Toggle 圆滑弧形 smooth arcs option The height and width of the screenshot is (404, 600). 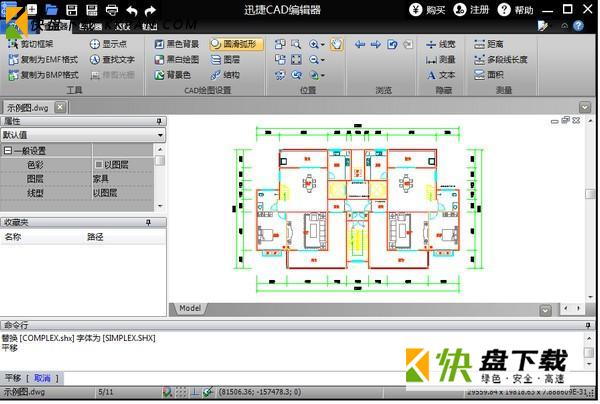point(236,44)
